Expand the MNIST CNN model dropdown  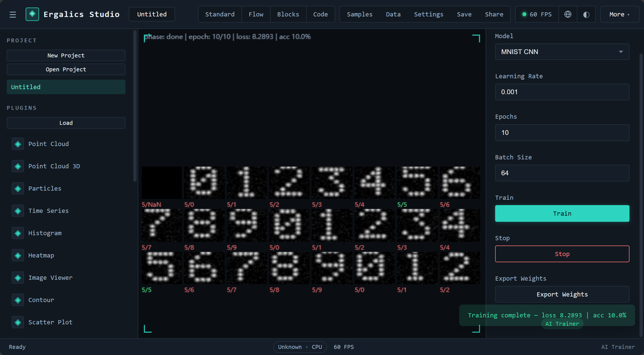[562, 52]
